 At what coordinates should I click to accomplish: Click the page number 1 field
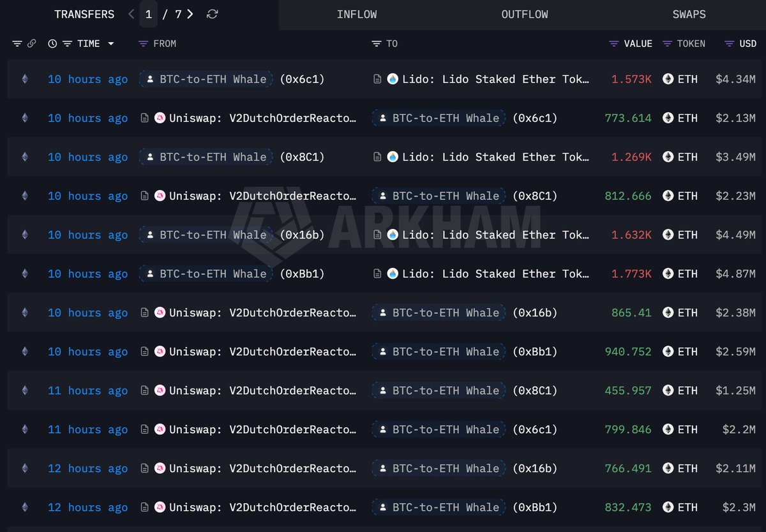click(149, 14)
